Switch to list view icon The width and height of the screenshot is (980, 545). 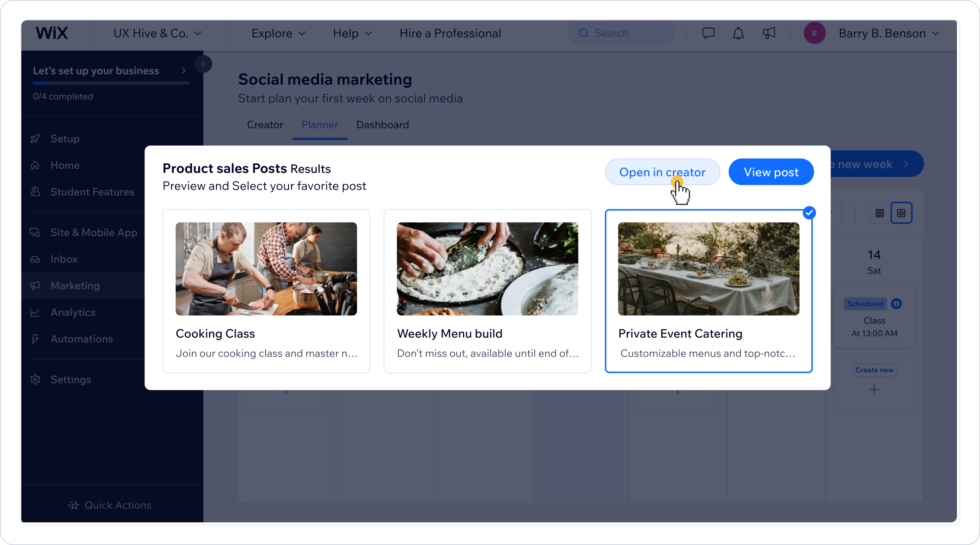[880, 213]
